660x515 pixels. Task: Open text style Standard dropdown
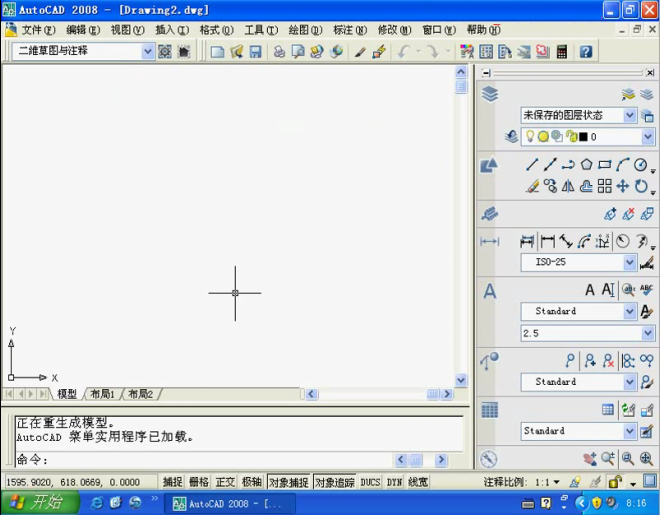tap(630, 311)
